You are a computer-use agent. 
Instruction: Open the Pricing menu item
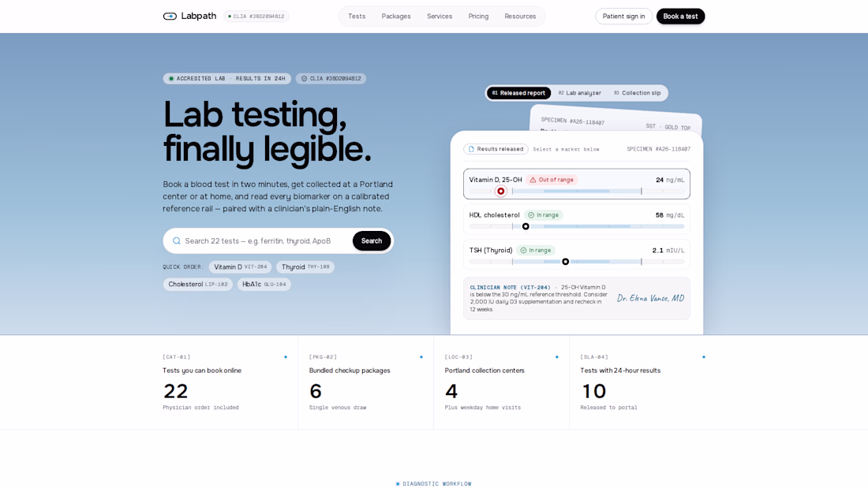pyautogui.click(x=478, y=16)
